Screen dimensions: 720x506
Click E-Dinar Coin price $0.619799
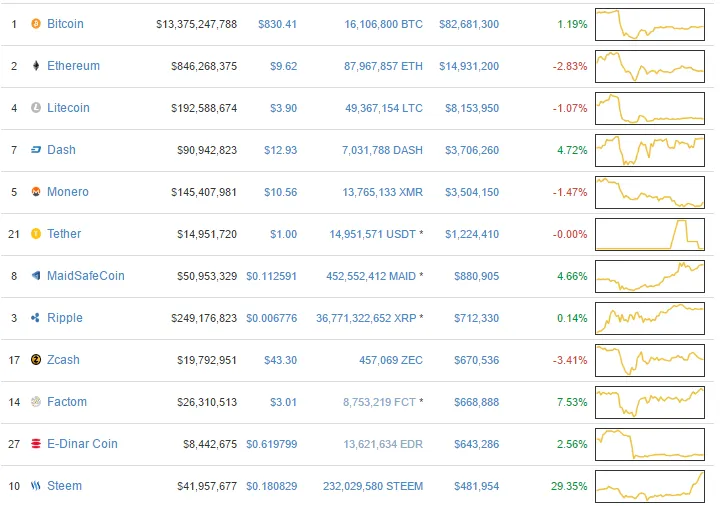click(271, 444)
